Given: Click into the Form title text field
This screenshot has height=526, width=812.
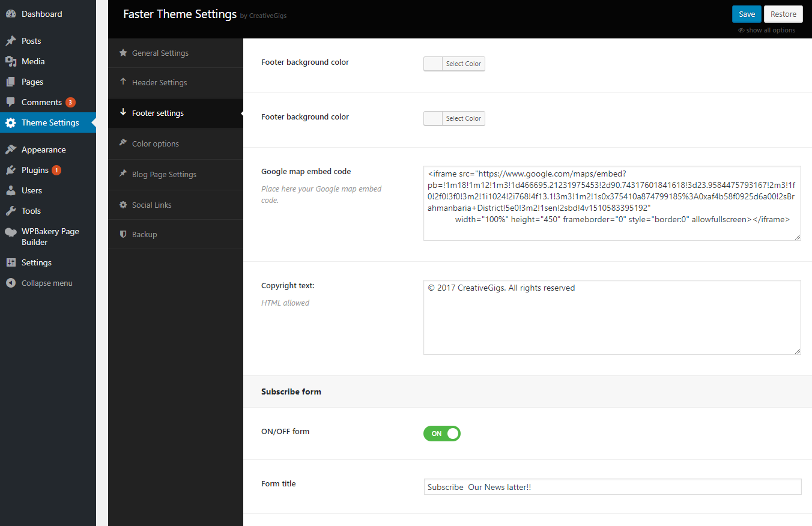Looking at the screenshot, I should click(612, 487).
